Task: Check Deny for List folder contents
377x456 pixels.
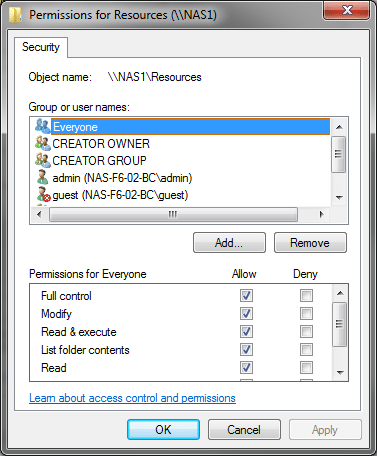Action: [306, 349]
